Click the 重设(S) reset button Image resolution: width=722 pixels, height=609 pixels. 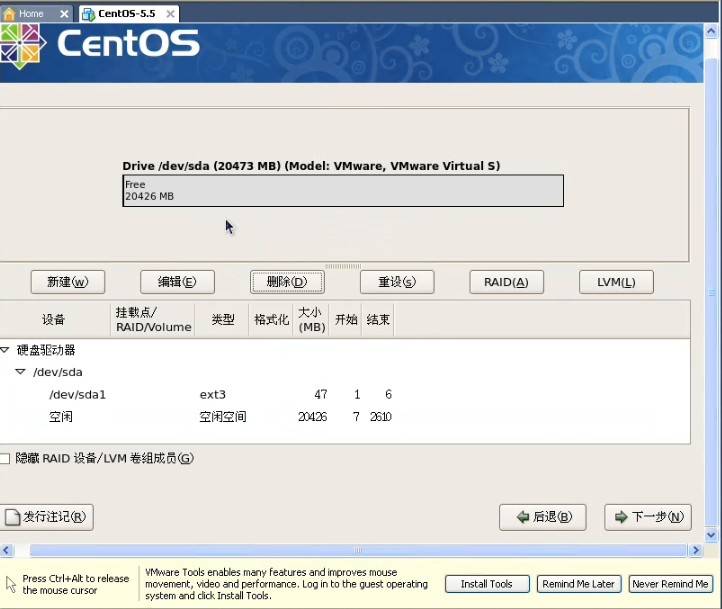[397, 282]
